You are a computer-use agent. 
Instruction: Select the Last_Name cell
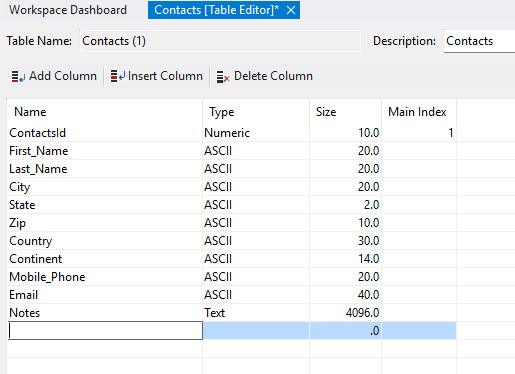[105, 169]
